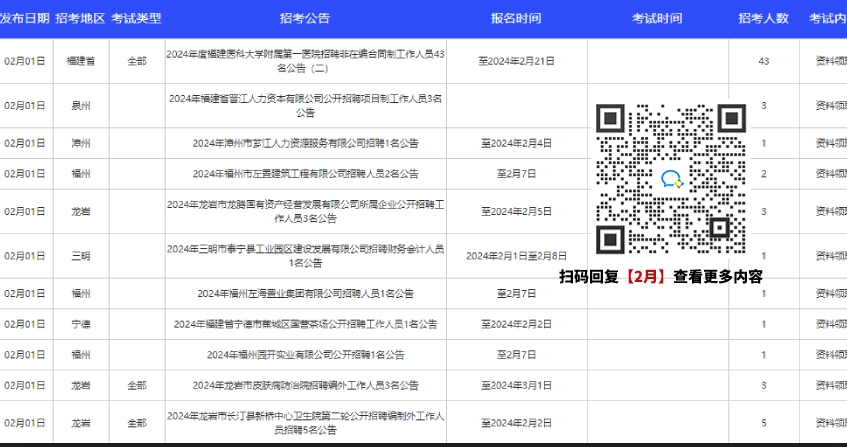Click 全部 in the 皮肤病防治院 row
Viewport: 847px width, 447px height.
pos(137,385)
